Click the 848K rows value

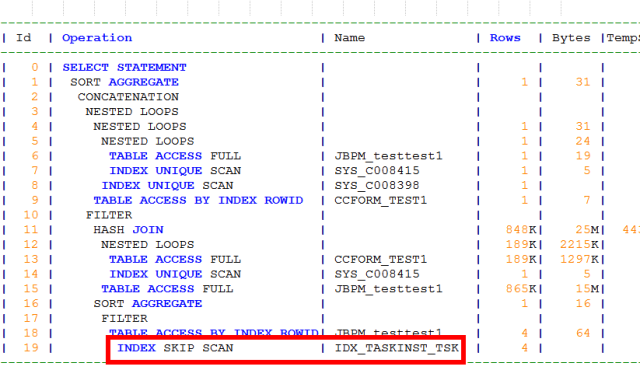click(x=521, y=230)
